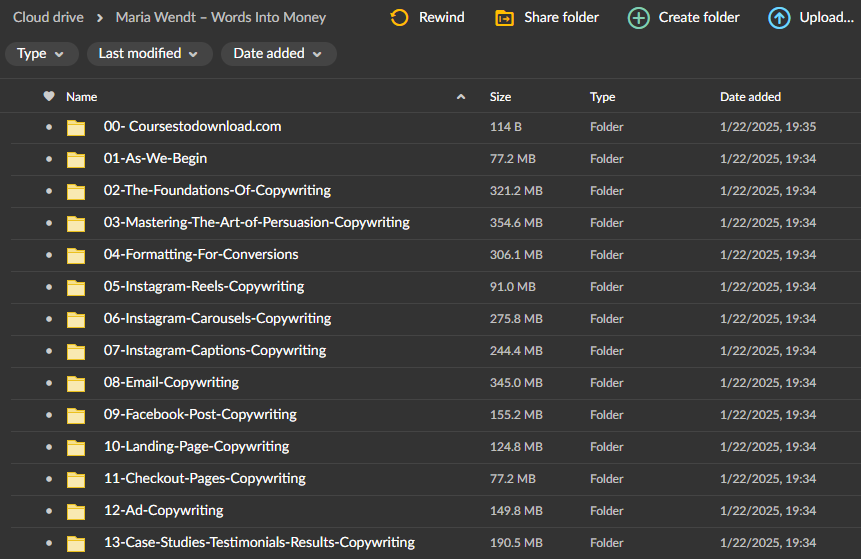Click folder icon of 12-Ad-Copywriting
Screen dimensions: 861x559
pos(76,511)
